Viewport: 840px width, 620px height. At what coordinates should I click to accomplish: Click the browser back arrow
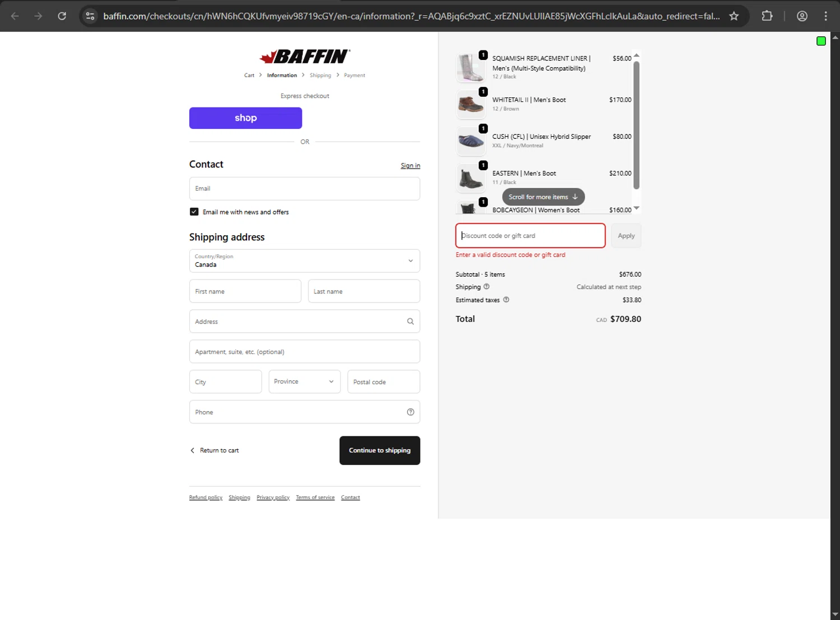15,16
